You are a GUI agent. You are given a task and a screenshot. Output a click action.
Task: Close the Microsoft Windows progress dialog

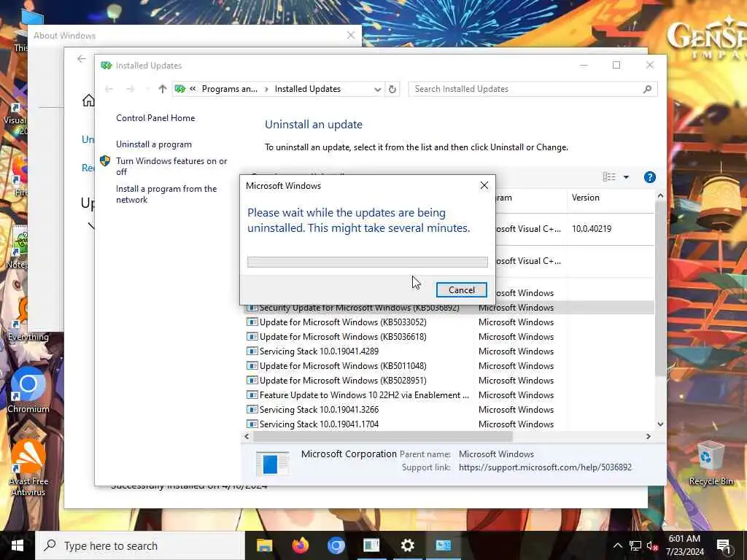tap(484, 185)
